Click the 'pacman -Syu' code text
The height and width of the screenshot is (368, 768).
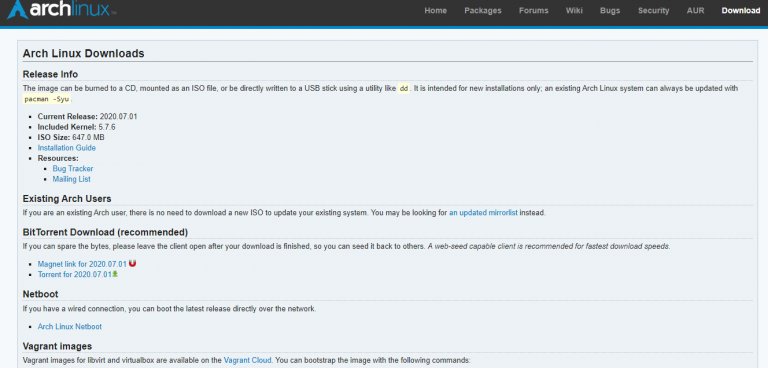click(48, 99)
